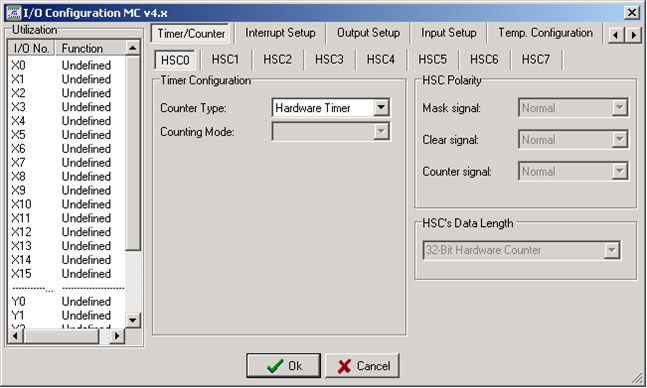Select the X6 row in Utilization list
647x388 pixels.
point(66,149)
